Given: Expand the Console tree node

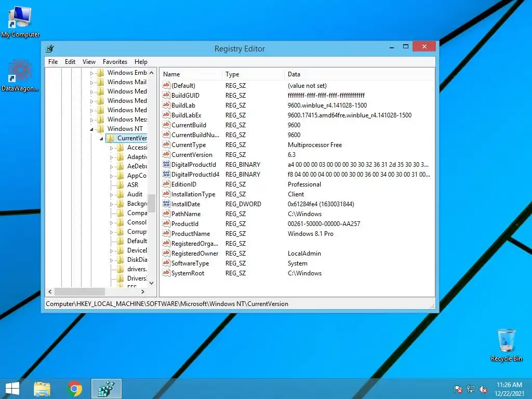Looking at the screenshot, I should click(111, 223).
